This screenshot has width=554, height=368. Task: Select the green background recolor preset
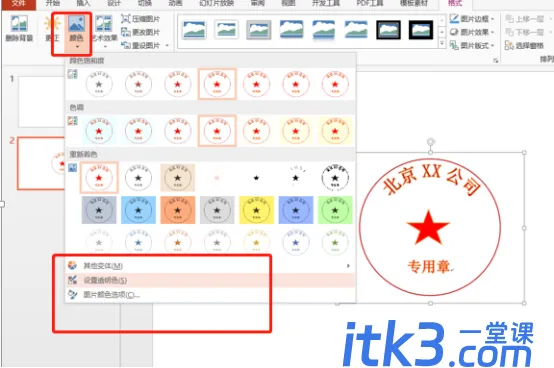(335, 210)
